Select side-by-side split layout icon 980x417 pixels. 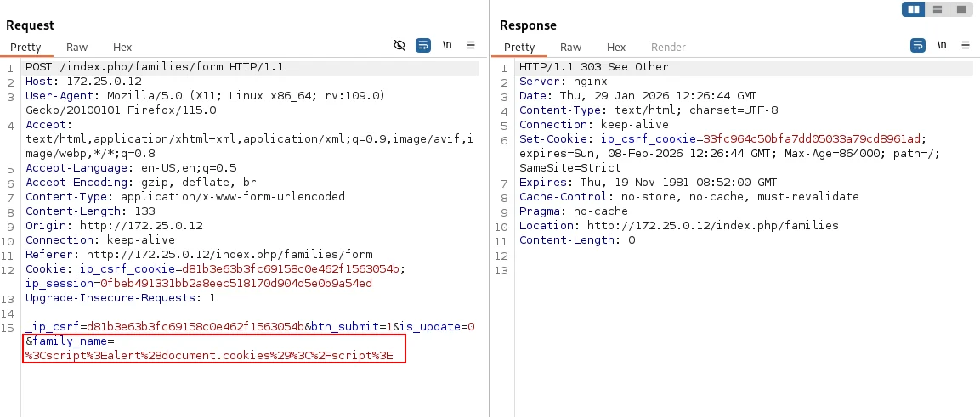914,9
